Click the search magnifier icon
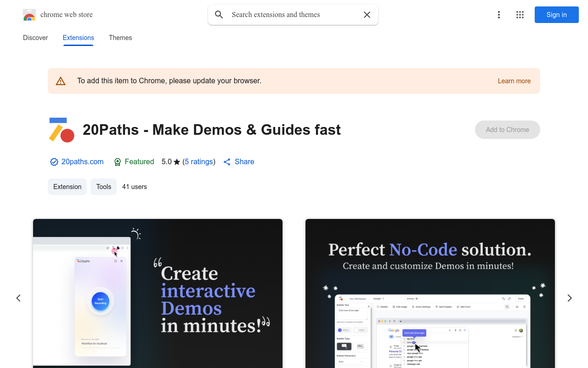Viewport: 588px width, 368px height. [219, 15]
